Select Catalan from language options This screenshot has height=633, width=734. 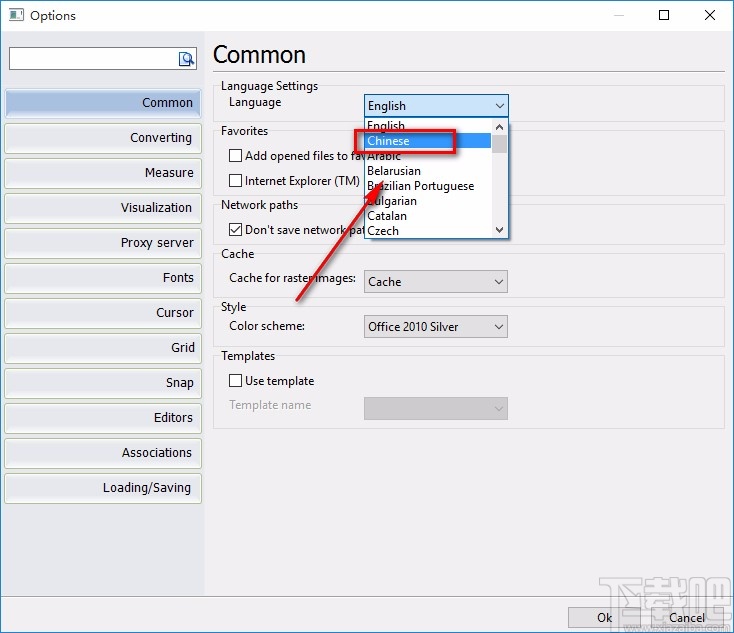tap(428, 216)
